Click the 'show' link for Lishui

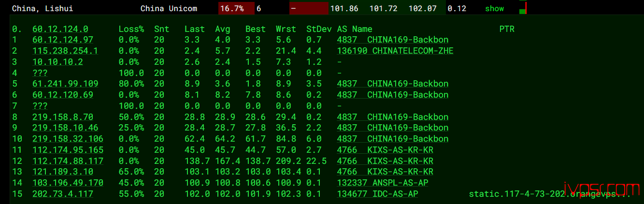pyautogui.click(x=494, y=9)
